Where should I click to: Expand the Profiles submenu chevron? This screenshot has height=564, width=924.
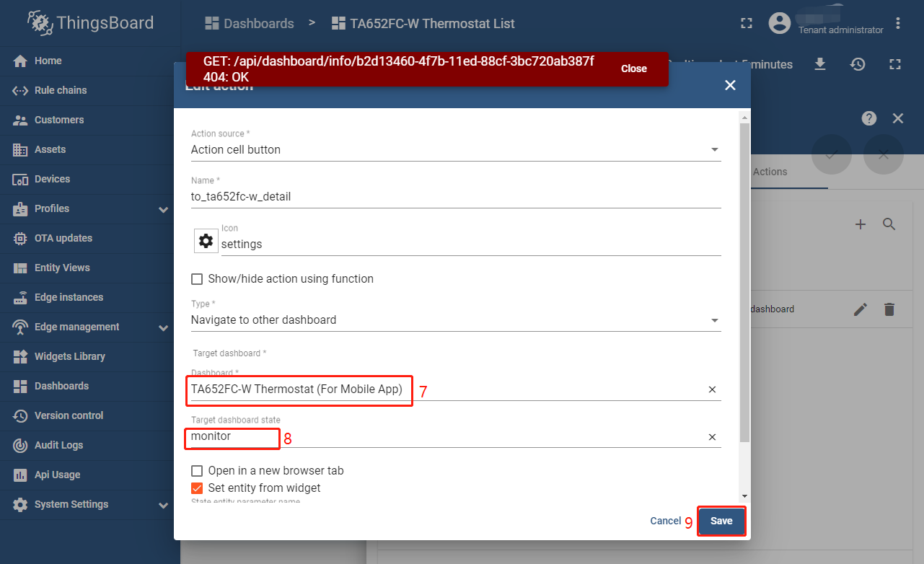tap(163, 209)
